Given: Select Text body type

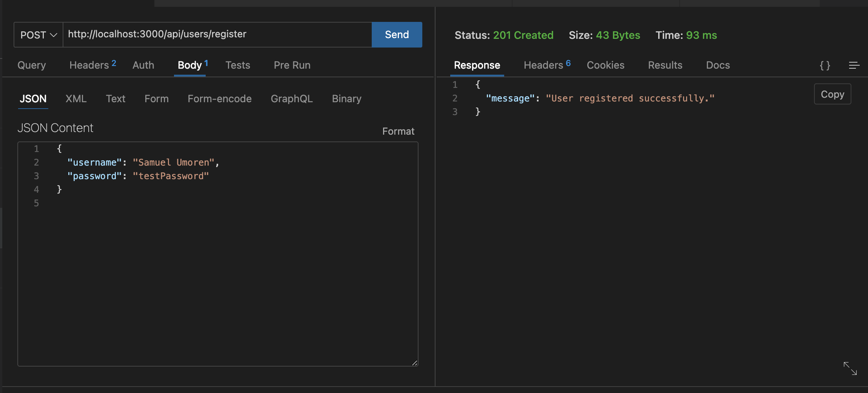Looking at the screenshot, I should coord(115,99).
